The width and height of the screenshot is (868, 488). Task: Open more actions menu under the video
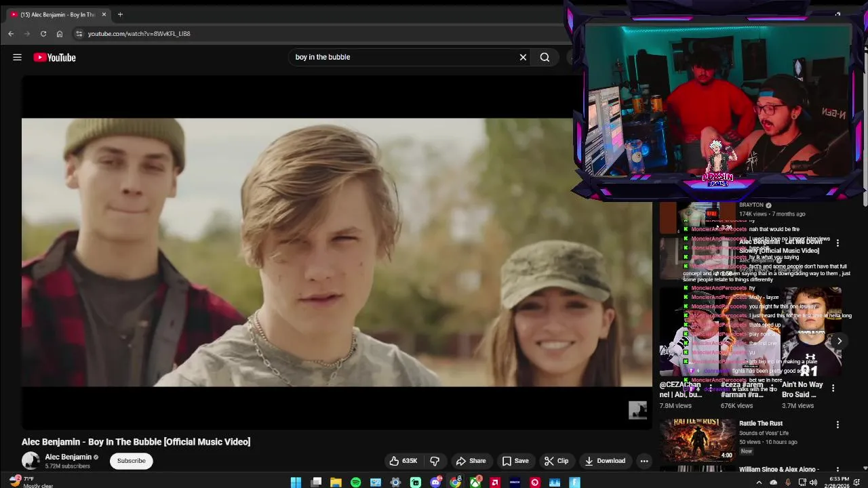click(644, 461)
